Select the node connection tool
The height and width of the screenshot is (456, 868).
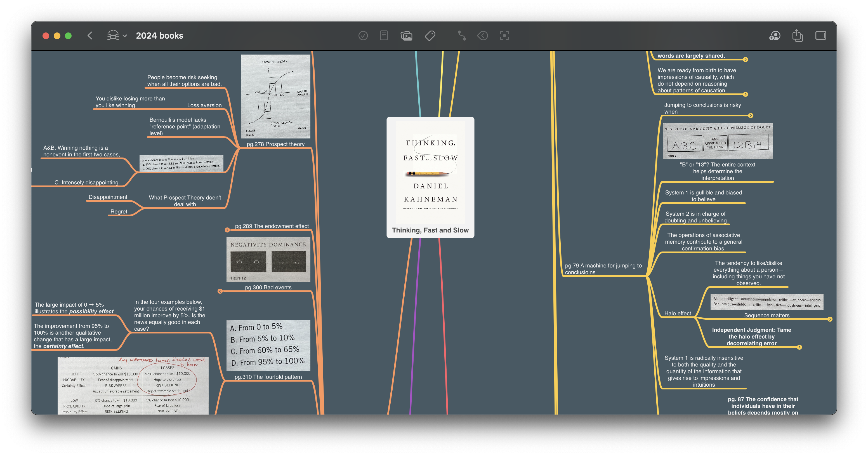click(462, 35)
